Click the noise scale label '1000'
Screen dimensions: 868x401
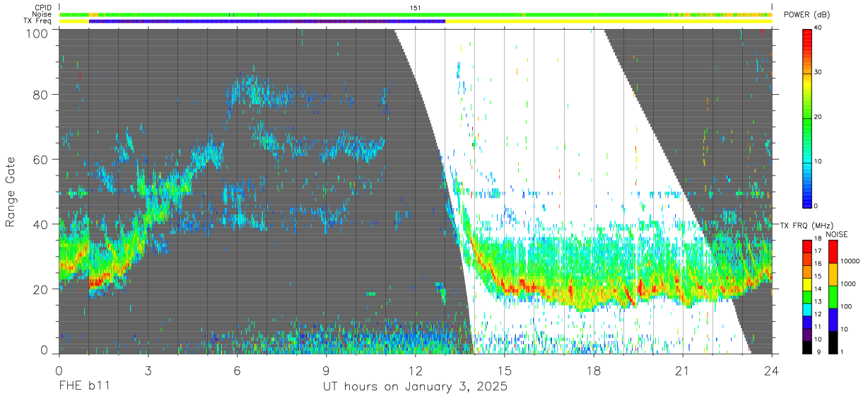pyautogui.click(x=849, y=284)
